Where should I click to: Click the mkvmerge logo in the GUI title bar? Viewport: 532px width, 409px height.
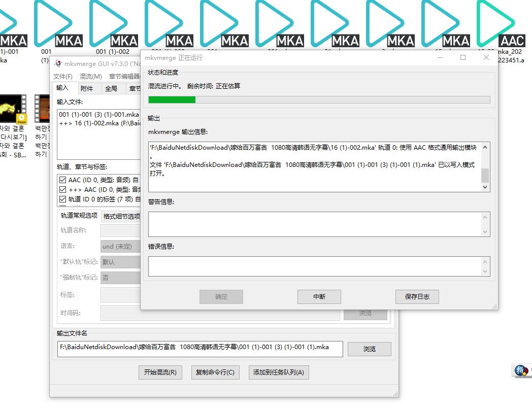click(59, 64)
